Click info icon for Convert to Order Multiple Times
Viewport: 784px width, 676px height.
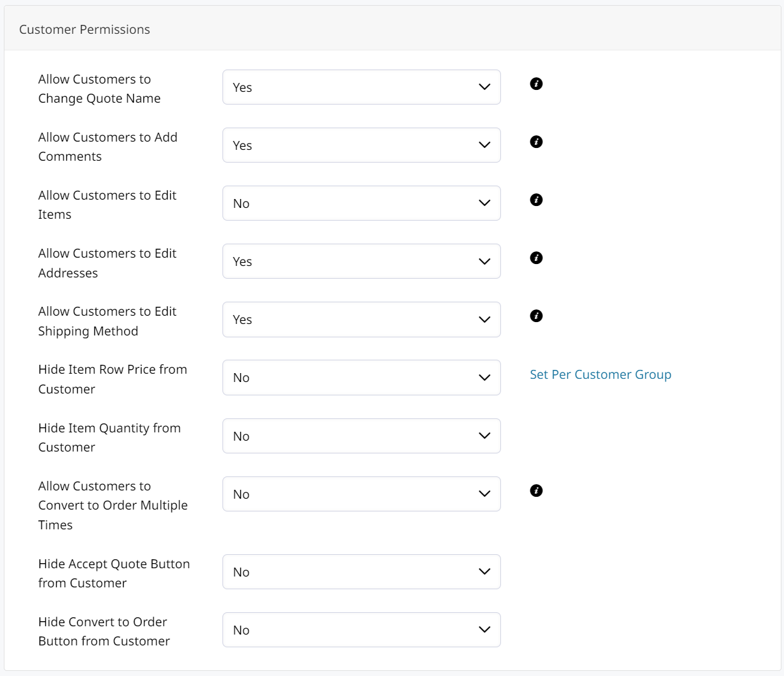(x=536, y=490)
